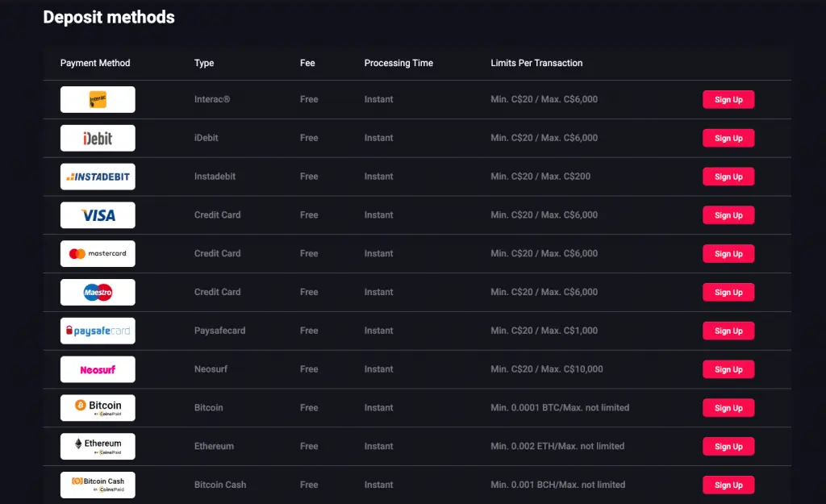This screenshot has width=826, height=504.
Task: Click the Paysafecard logo
Action: pos(97,331)
